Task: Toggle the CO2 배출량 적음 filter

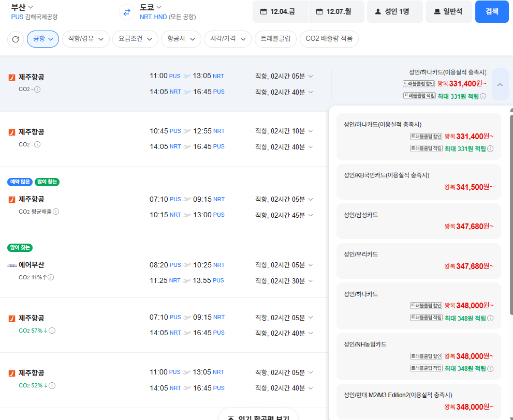Action: pos(329,39)
